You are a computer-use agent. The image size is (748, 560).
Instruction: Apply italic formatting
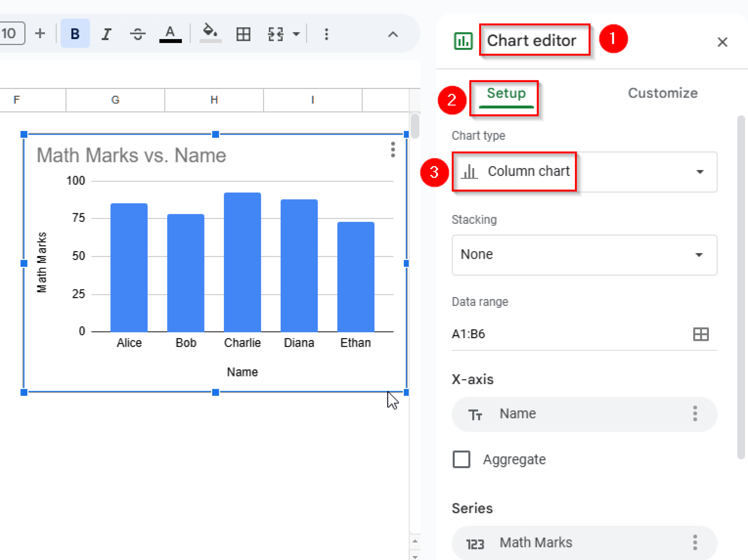106,34
